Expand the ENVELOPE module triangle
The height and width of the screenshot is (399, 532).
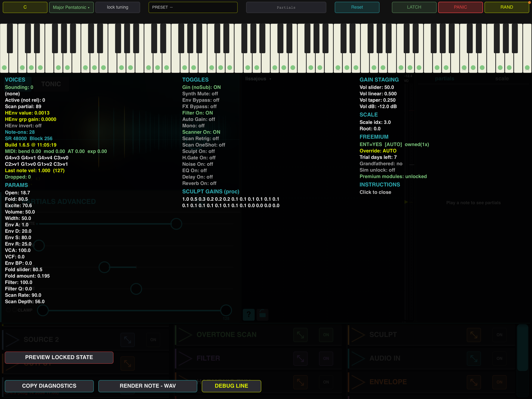pyautogui.click(x=358, y=382)
